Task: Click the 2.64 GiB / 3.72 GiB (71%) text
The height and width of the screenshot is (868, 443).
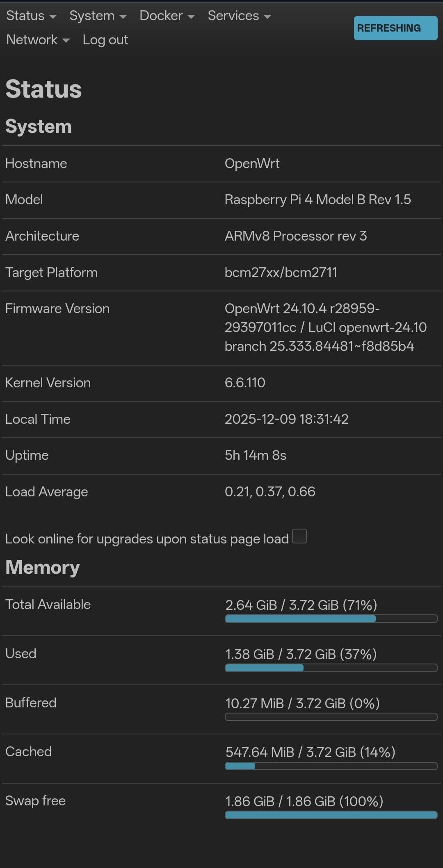Action: coord(301,605)
